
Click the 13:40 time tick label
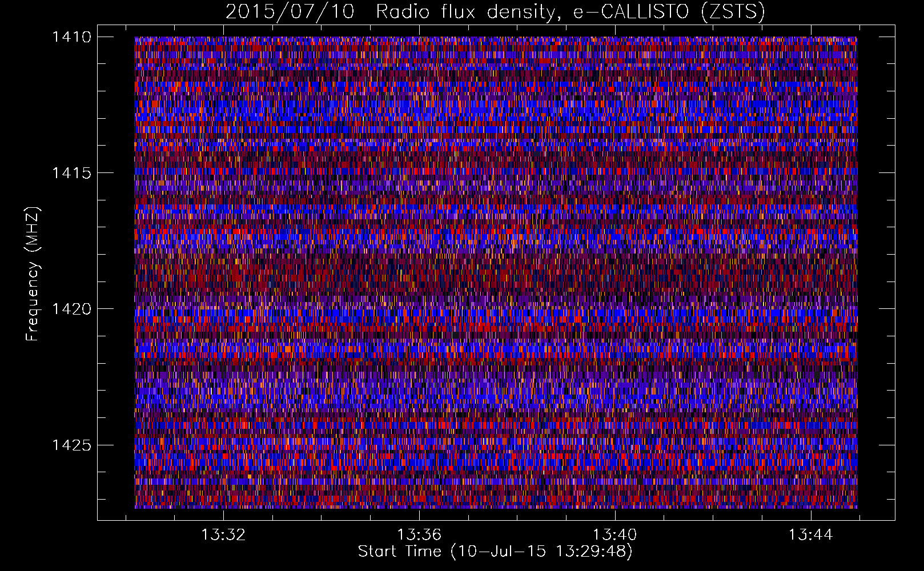615,535
